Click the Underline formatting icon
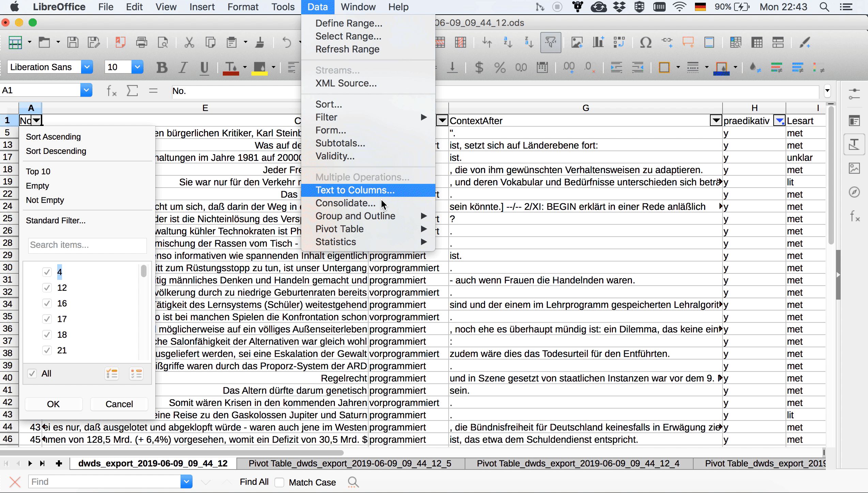 point(204,67)
